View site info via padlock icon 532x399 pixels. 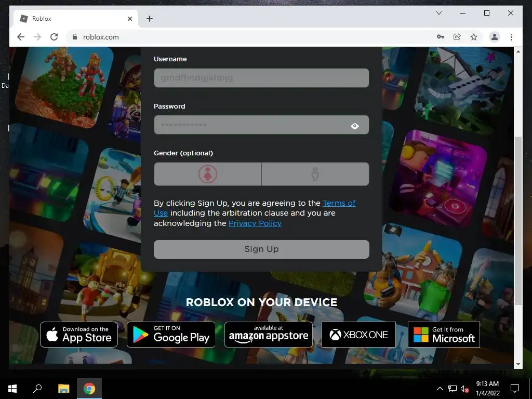click(x=75, y=37)
